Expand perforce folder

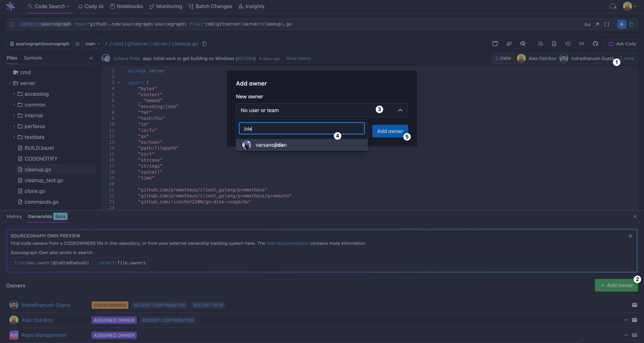pos(14,126)
